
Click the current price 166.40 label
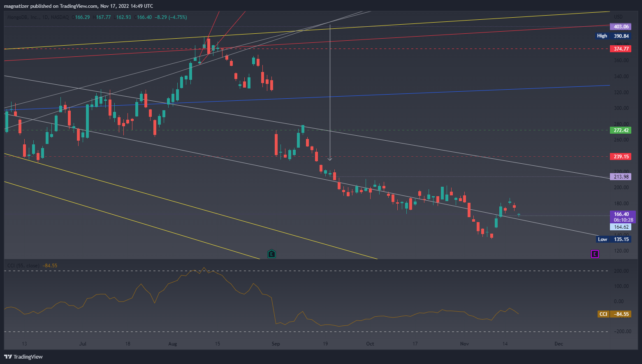[x=622, y=214]
